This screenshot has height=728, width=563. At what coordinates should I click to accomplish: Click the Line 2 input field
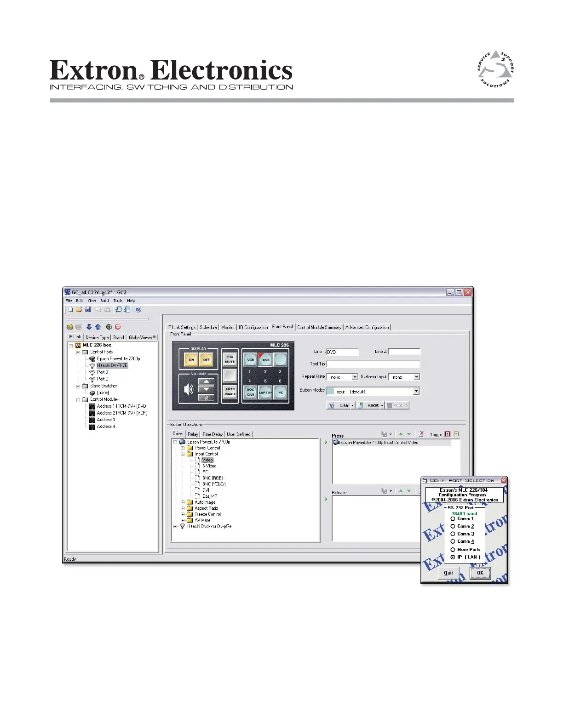pyautogui.click(x=404, y=352)
